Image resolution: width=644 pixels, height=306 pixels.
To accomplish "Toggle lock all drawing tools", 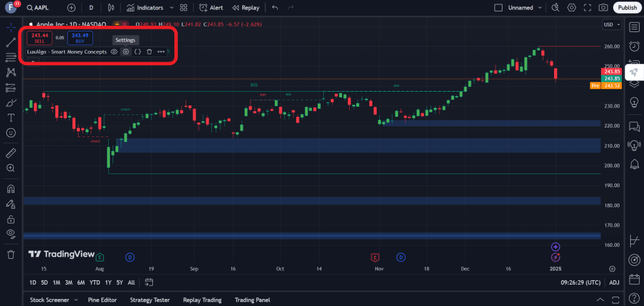I will click(11, 219).
